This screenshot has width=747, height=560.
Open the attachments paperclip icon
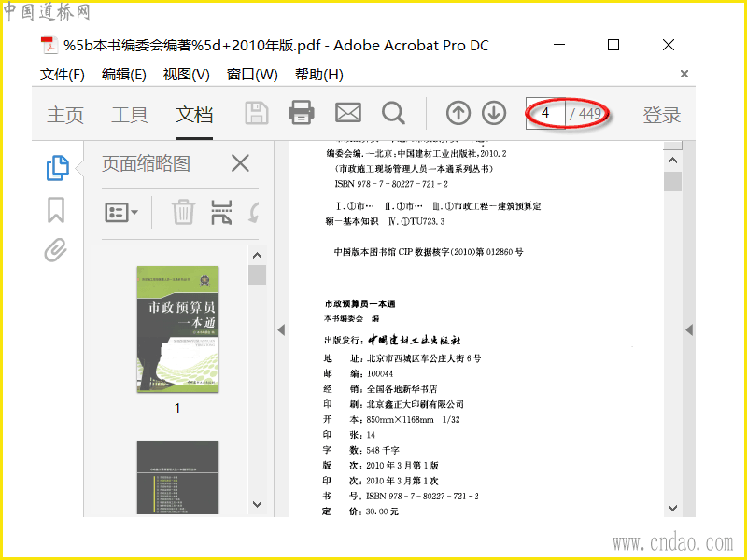56,250
